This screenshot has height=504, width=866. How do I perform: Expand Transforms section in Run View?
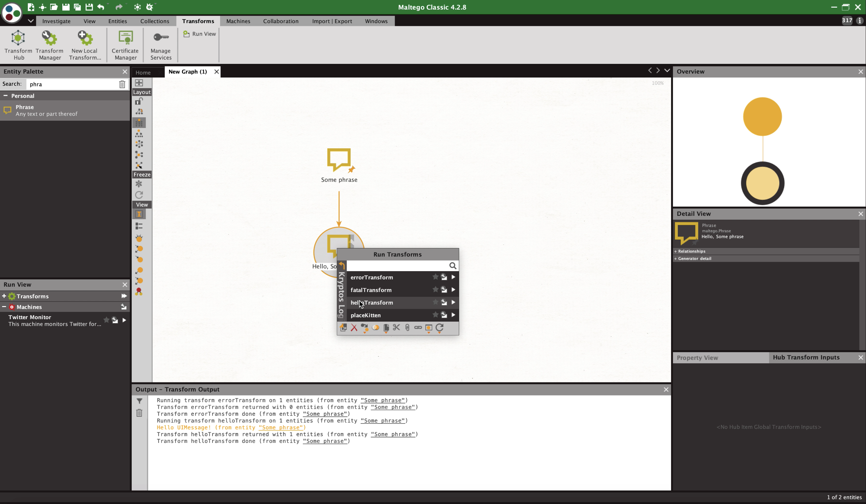pos(4,296)
